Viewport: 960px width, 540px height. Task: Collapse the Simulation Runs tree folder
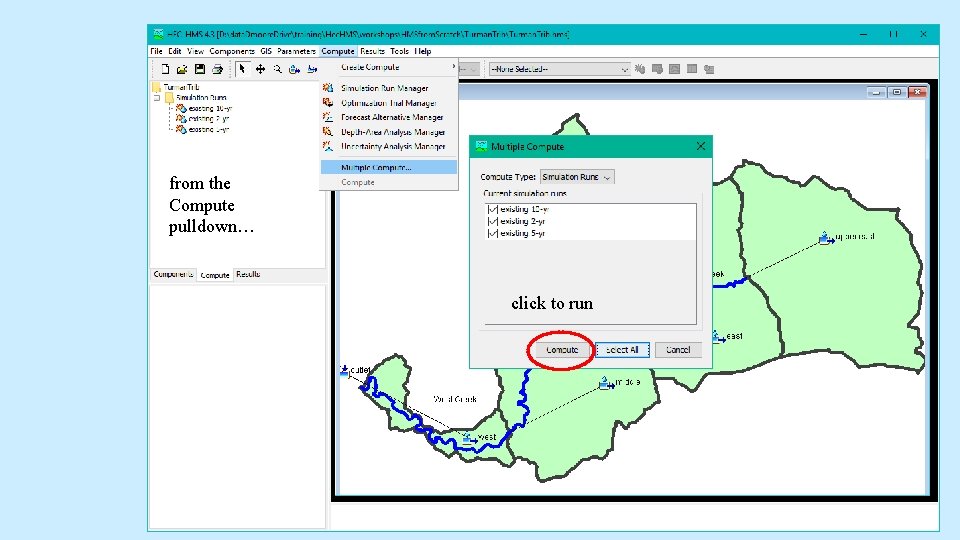(x=157, y=98)
